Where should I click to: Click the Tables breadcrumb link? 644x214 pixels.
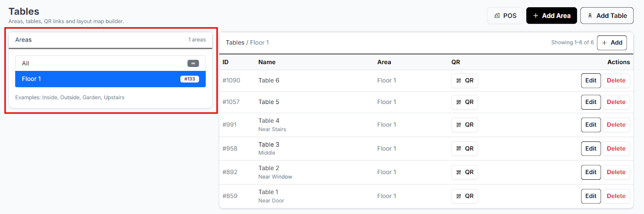[x=235, y=43]
